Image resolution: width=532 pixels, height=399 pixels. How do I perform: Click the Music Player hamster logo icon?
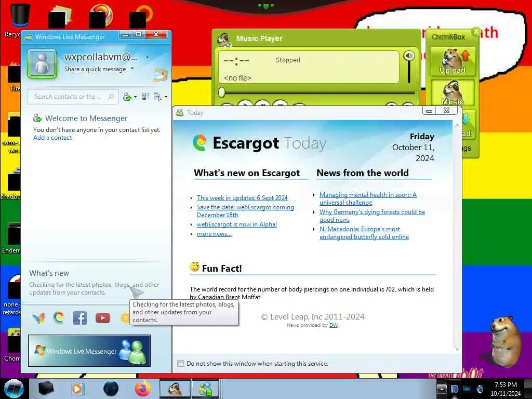pyautogui.click(x=224, y=39)
